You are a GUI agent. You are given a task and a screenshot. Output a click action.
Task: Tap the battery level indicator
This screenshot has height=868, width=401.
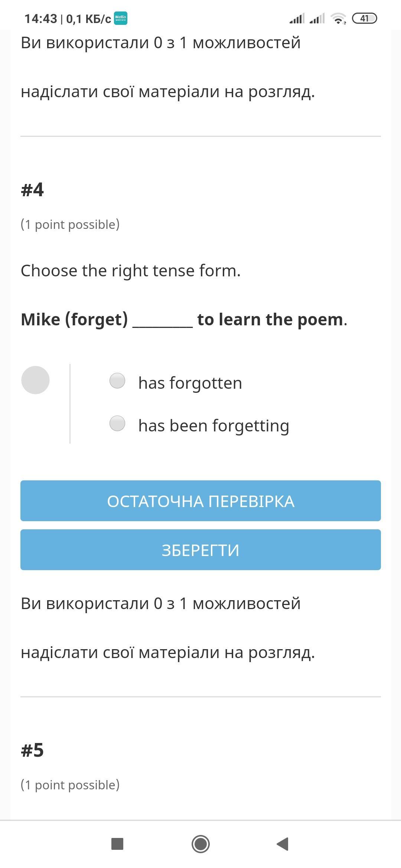point(364,18)
